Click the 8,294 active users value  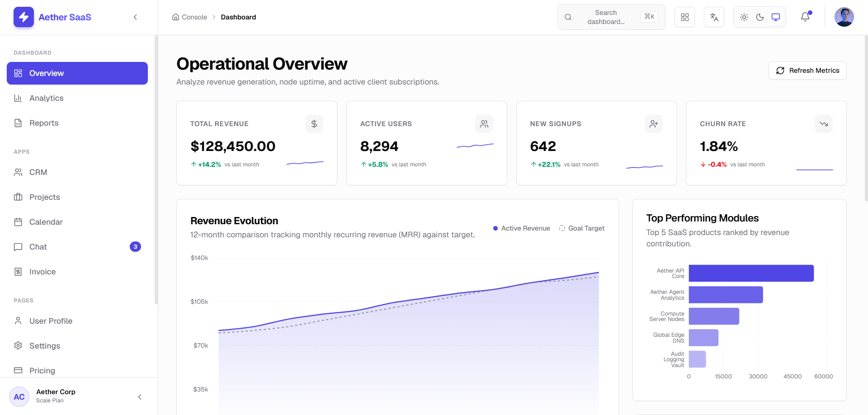379,146
